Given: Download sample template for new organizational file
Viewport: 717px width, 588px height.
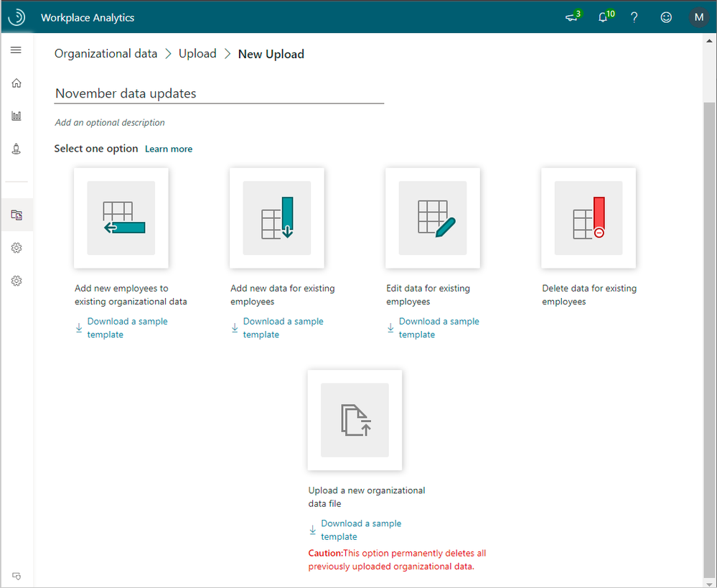Looking at the screenshot, I should (355, 530).
